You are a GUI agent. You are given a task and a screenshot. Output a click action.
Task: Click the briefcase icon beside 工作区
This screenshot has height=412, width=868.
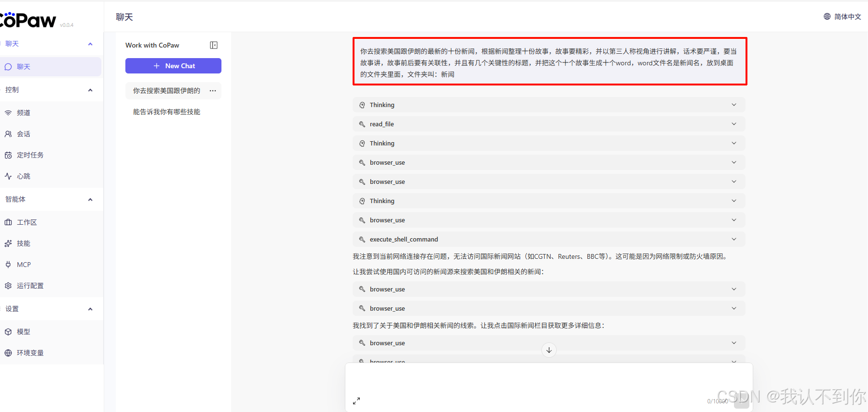tap(8, 222)
